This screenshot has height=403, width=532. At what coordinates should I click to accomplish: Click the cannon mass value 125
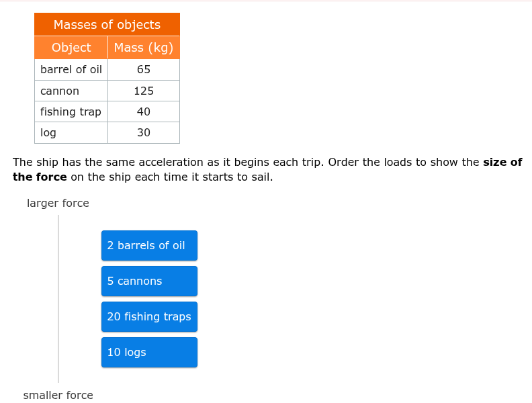(x=144, y=91)
